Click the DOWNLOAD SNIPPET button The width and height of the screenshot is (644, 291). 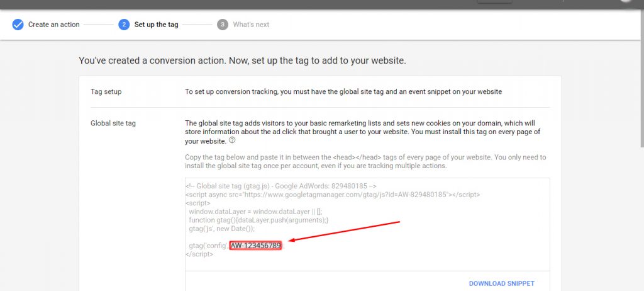pyautogui.click(x=501, y=283)
